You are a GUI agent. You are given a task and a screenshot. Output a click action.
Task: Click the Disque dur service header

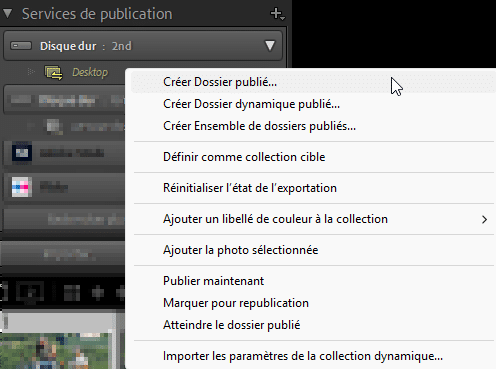(143, 46)
